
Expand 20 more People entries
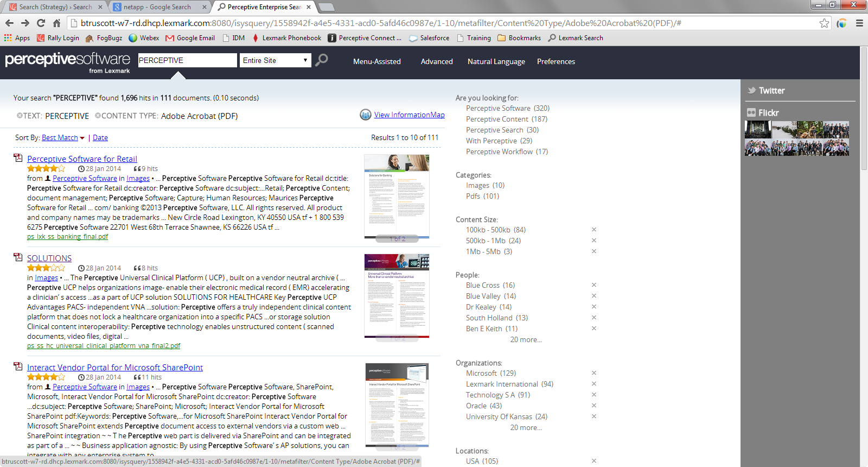coord(526,339)
